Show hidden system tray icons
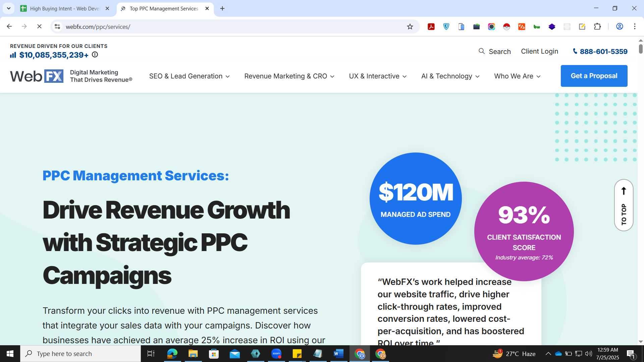The image size is (644, 362). tap(548, 354)
